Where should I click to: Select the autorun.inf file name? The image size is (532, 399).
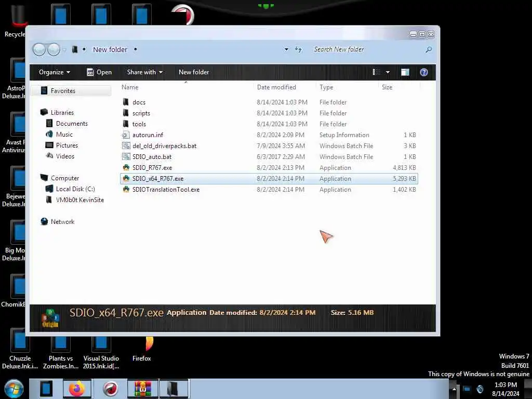coord(148,135)
